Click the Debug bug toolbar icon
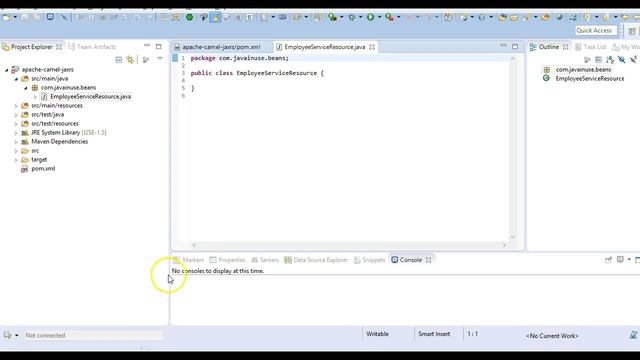 (x=351, y=18)
